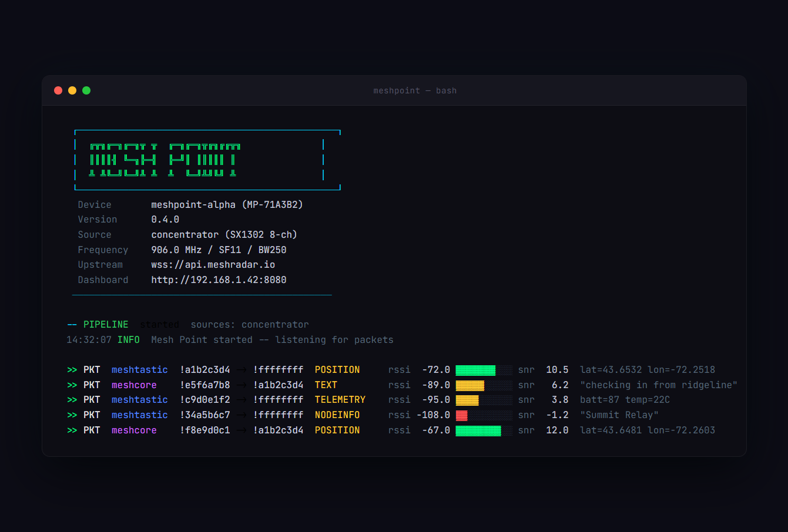Select telemetry payload "batt=87 temp=22C"
This screenshot has width=788, height=532.
click(x=625, y=400)
